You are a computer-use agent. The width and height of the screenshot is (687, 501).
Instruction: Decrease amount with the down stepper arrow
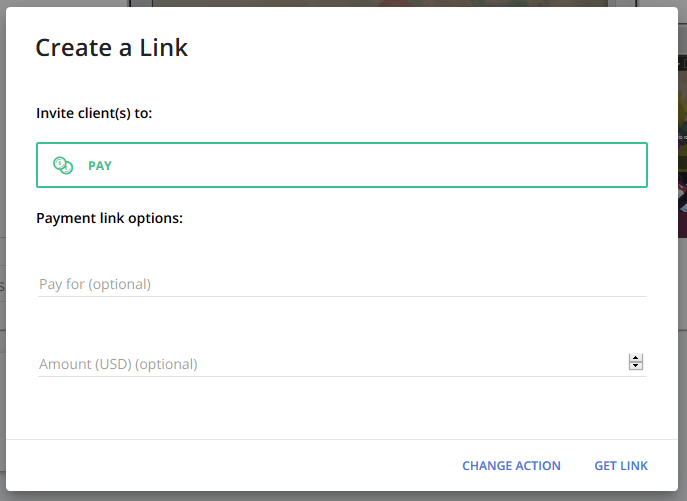click(x=636, y=366)
